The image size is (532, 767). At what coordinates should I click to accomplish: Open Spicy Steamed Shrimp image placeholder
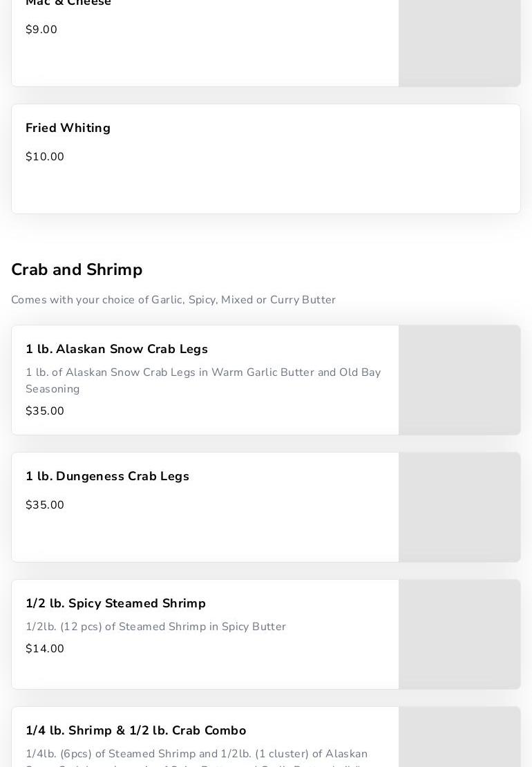[x=459, y=634]
